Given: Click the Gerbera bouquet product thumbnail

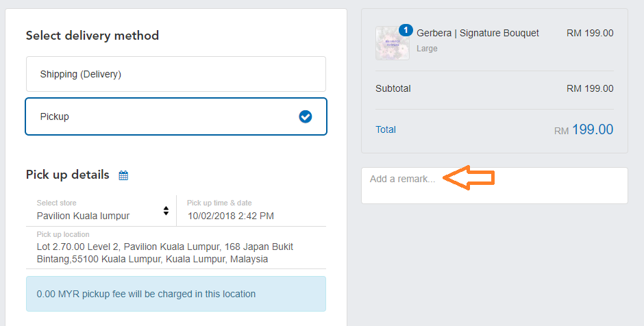Looking at the screenshot, I should click(393, 43).
